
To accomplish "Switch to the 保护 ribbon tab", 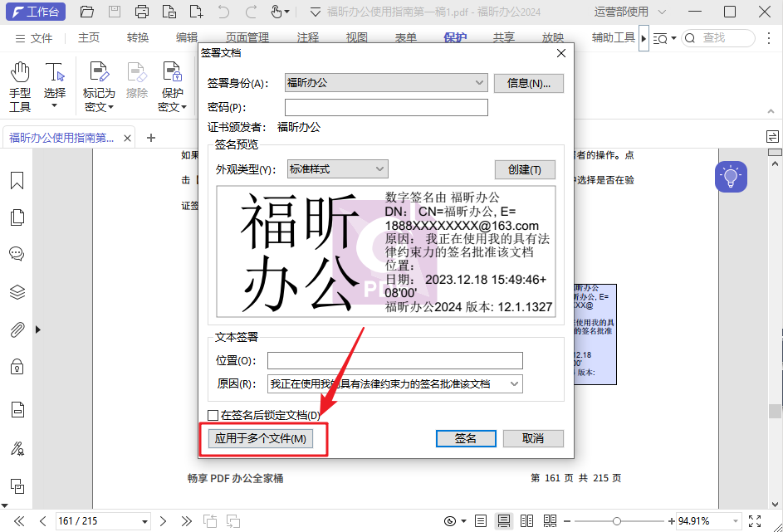I will pos(455,37).
